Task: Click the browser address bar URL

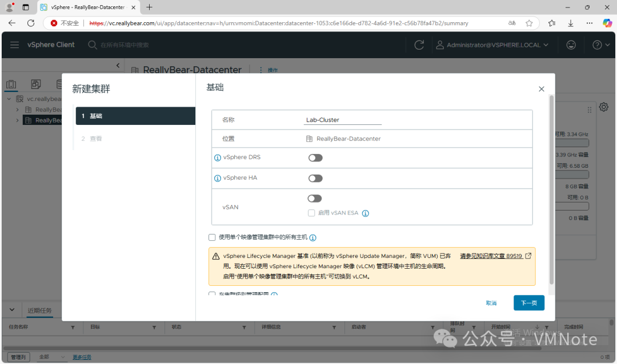Action: [279, 23]
